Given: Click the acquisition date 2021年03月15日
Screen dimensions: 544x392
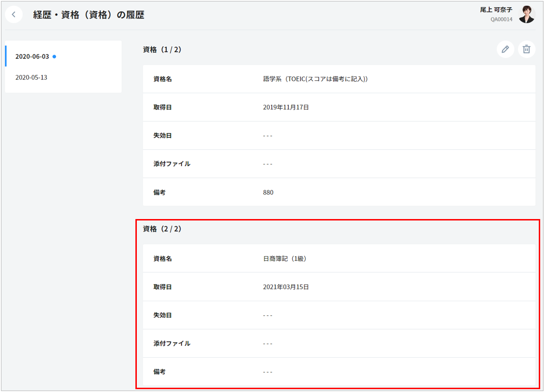Looking at the screenshot, I should pyautogui.click(x=286, y=287).
